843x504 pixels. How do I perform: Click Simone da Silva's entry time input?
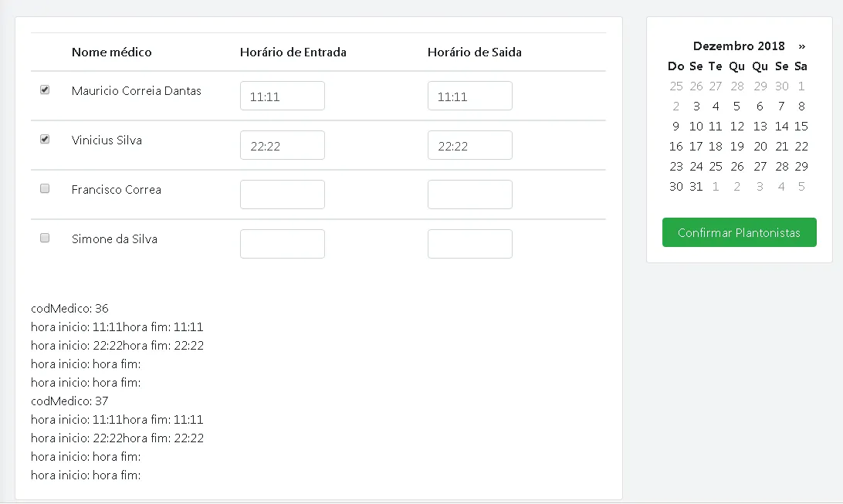point(282,244)
